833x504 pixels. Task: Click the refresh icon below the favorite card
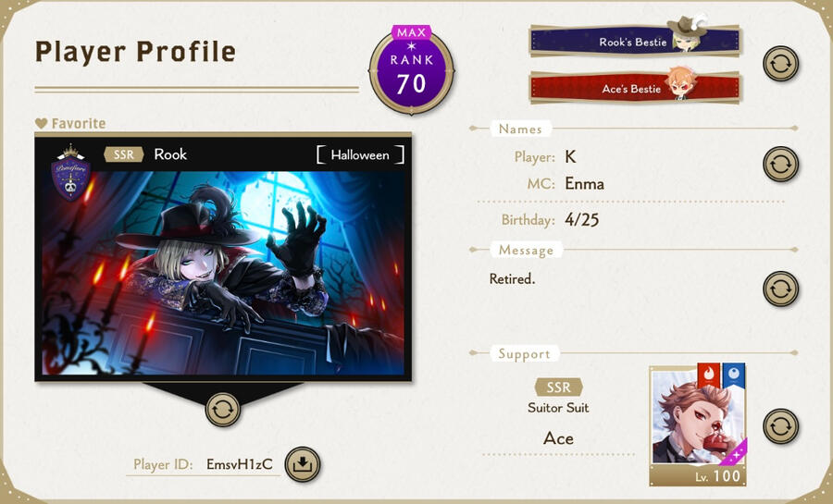[222, 409]
